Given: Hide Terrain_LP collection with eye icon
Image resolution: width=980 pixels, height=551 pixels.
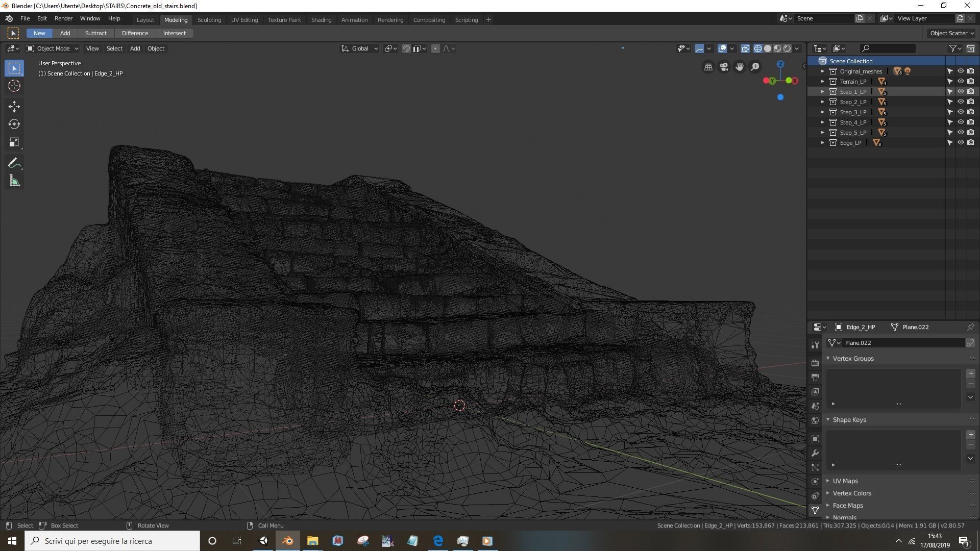Looking at the screenshot, I should click(960, 81).
